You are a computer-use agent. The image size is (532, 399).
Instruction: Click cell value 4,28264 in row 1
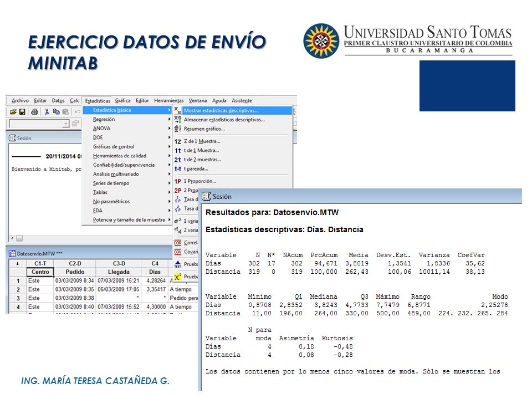point(155,280)
